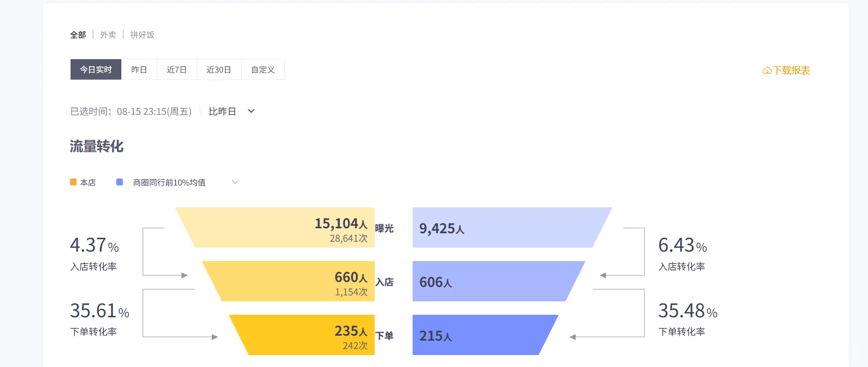This screenshot has width=868, height=367.
Task: Click the orange 入店 funnel bar showing 660人
Action: pyautogui.click(x=291, y=281)
